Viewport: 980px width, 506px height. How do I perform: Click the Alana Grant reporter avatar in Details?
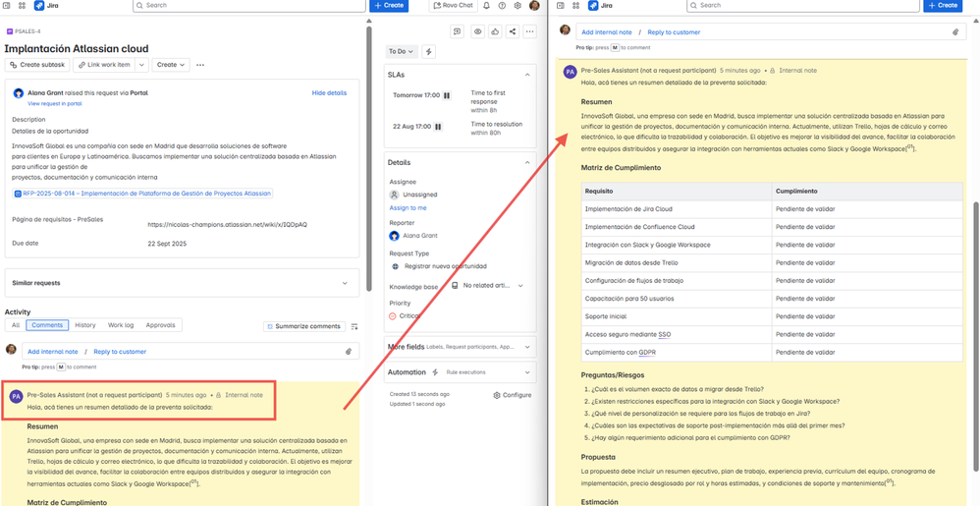pos(394,236)
